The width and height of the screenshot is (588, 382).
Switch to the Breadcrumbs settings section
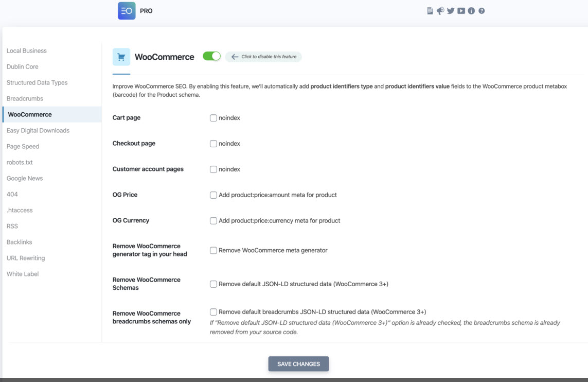25,99
